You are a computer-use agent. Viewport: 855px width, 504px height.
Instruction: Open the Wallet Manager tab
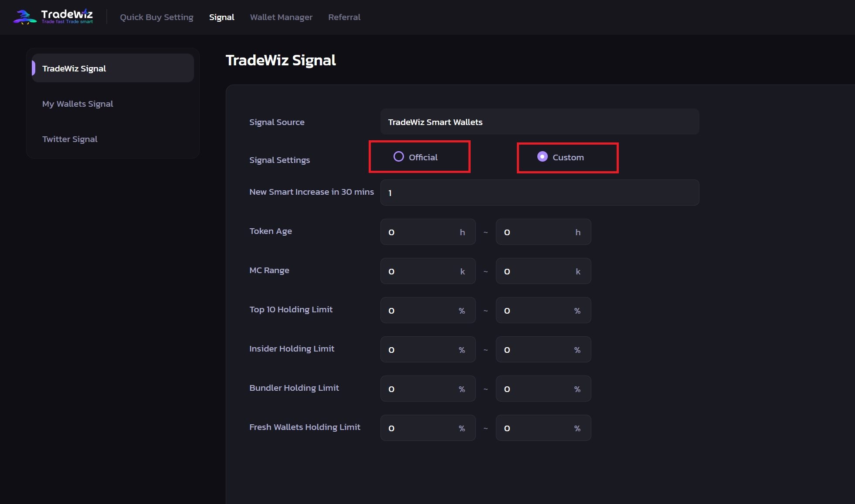click(x=281, y=17)
